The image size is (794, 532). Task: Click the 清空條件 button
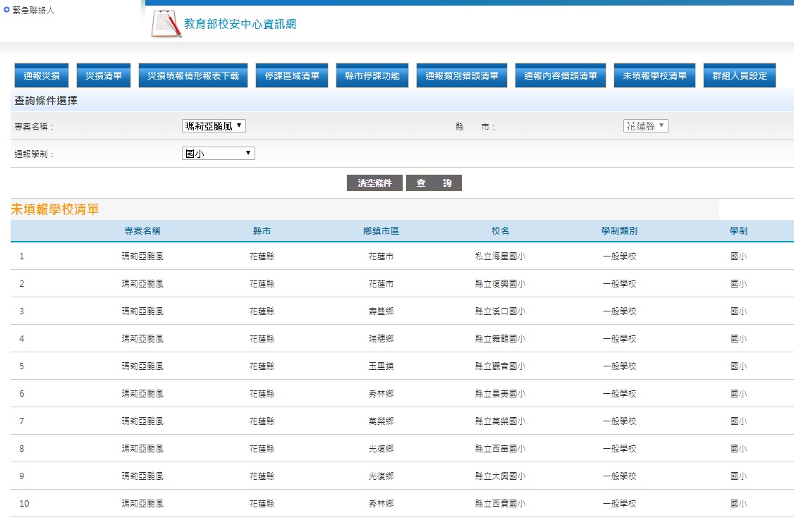374,183
